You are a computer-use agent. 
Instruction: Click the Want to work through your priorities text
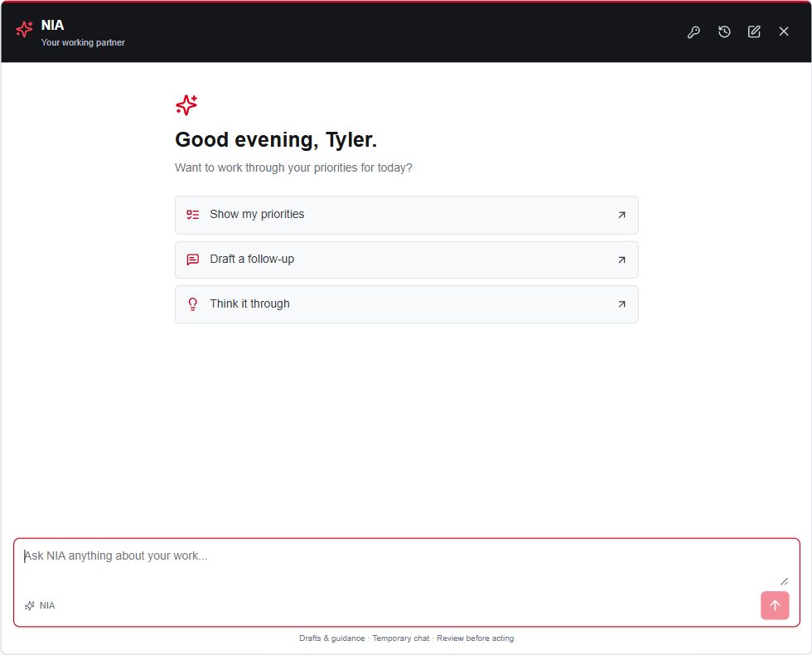point(293,167)
